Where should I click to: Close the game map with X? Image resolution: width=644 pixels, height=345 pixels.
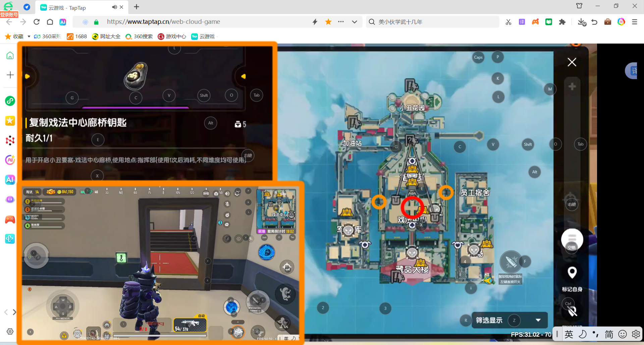coord(572,62)
